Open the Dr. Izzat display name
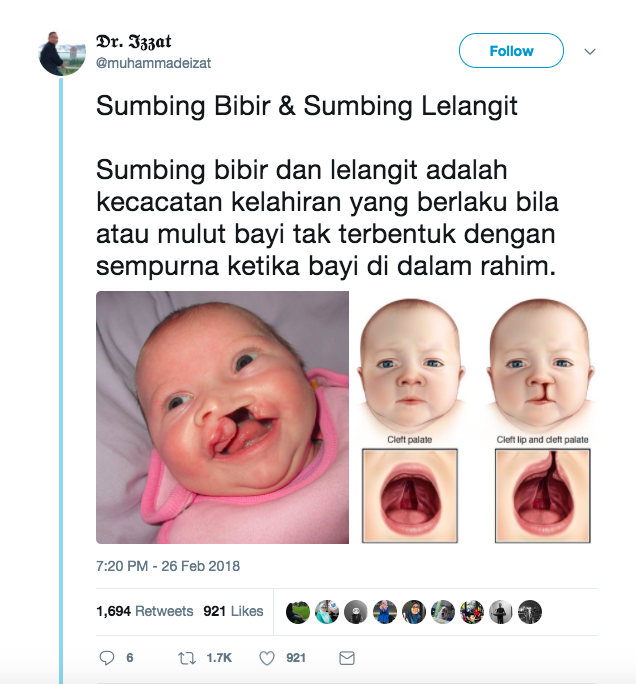The image size is (636, 684). 133,42
